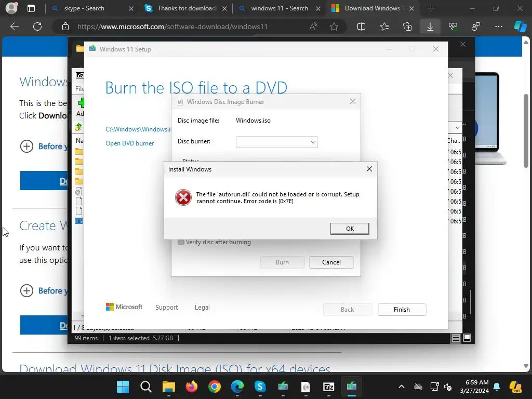Open the Disc burner dropdown
The width and height of the screenshot is (532, 399).
(x=276, y=142)
